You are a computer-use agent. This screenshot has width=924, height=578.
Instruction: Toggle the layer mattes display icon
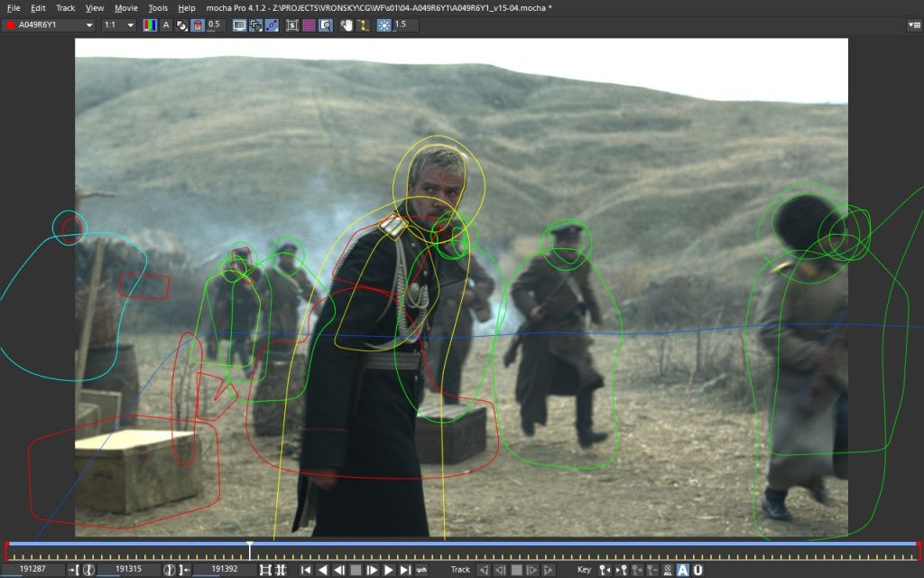[x=181, y=25]
